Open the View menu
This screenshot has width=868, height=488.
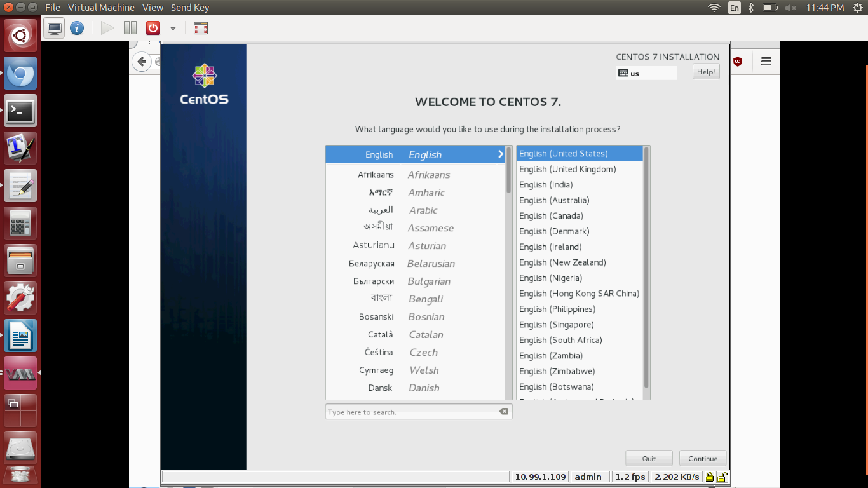[153, 8]
